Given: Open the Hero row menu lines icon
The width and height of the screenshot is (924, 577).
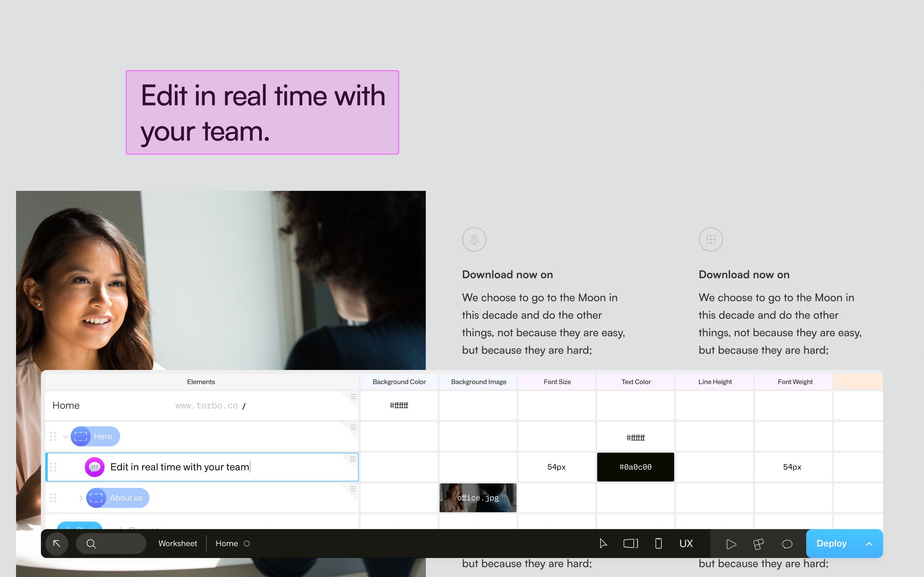Looking at the screenshot, I should 353,427.
